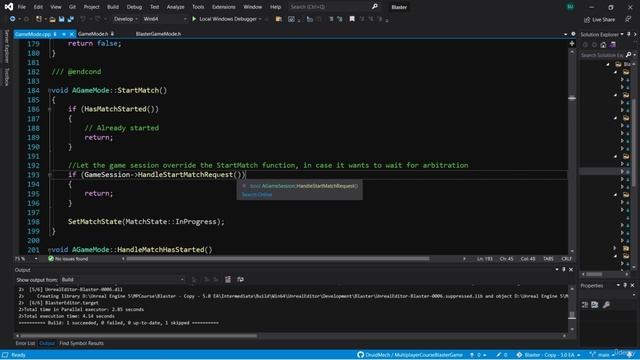
Task: Switch to the GameMode.h tab
Action: tap(93, 34)
